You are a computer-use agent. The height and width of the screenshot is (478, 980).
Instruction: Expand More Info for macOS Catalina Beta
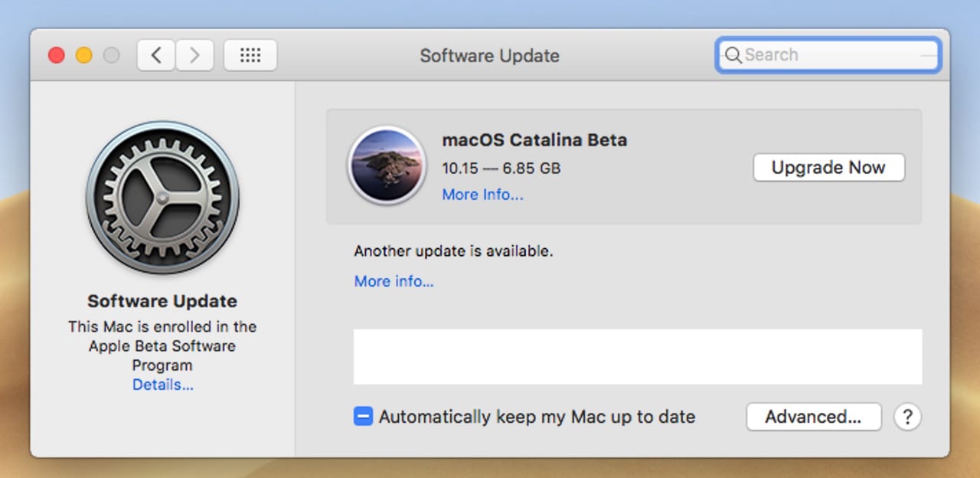pyautogui.click(x=482, y=195)
